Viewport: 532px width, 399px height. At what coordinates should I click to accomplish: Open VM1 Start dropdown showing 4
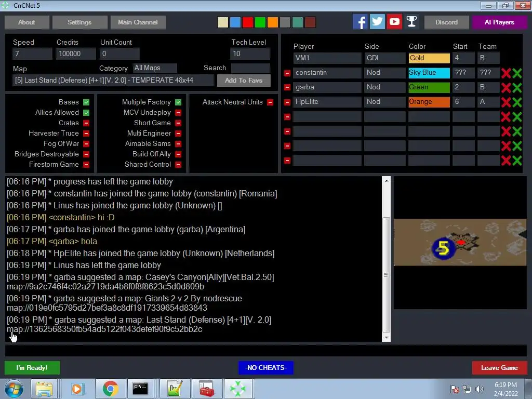coord(463,58)
